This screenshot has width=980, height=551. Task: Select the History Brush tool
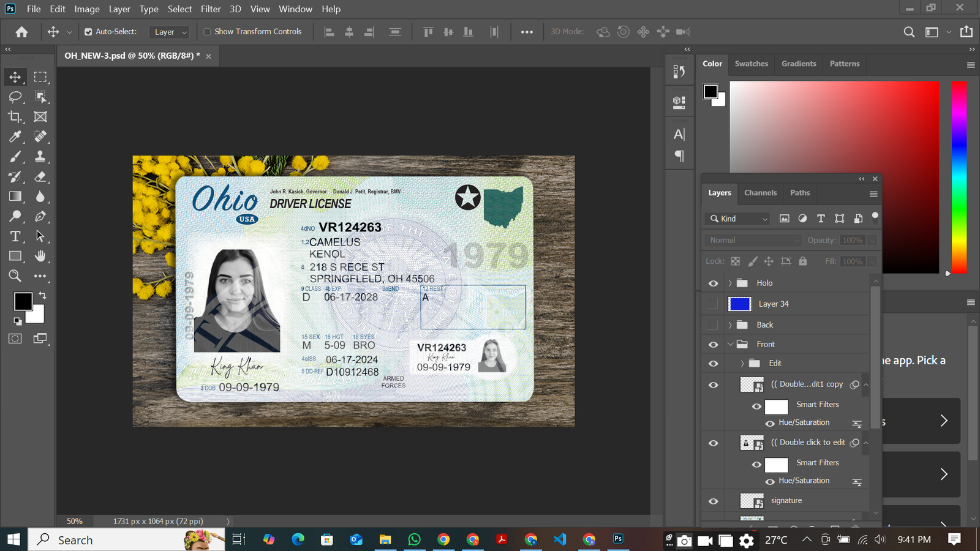pos(15,177)
